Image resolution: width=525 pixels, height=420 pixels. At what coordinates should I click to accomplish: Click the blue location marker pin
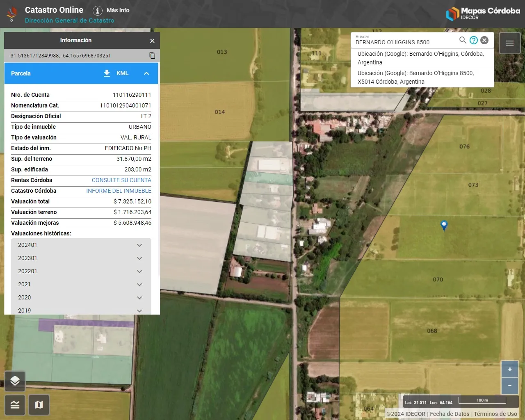click(444, 226)
